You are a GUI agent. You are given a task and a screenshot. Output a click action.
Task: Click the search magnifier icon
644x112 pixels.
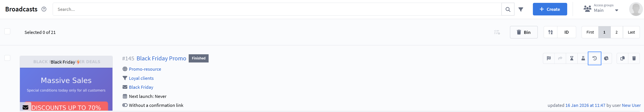pyautogui.click(x=508, y=9)
